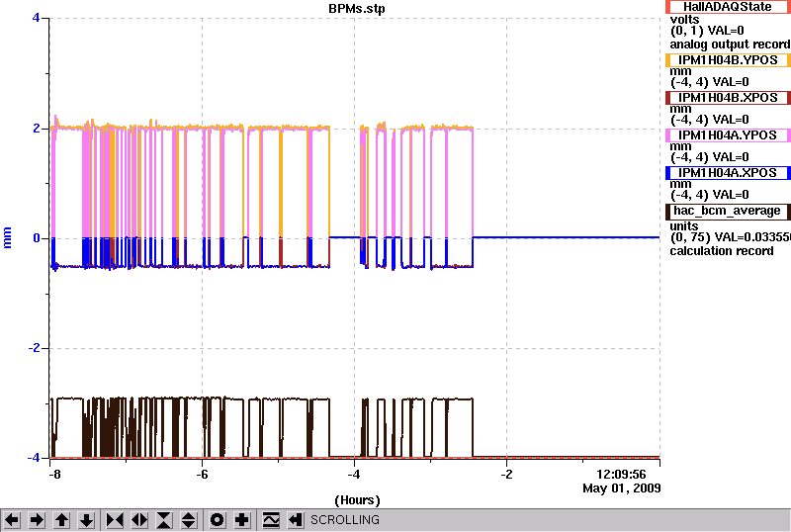791x532 pixels.
Task: Click the horizontal inward-pointing triangles zoom icon
Action: 115,520
